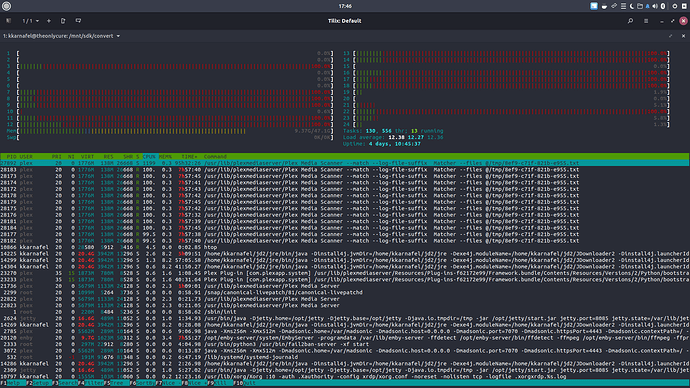Toggle the night light moon icon

[632, 6]
